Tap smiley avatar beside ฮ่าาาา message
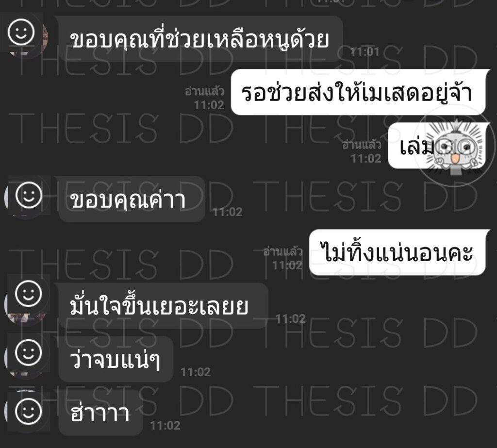This screenshot has height=448, width=497. [29, 411]
